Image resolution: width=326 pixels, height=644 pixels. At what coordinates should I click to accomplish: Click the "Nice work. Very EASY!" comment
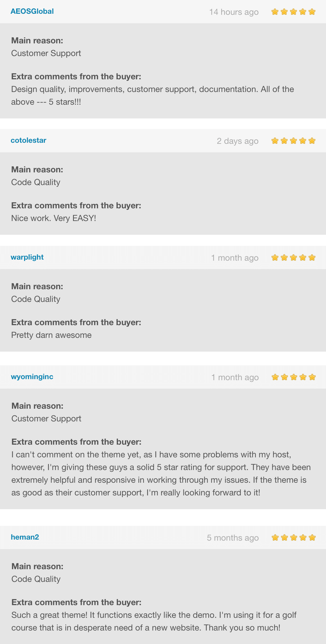click(x=53, y=218)
